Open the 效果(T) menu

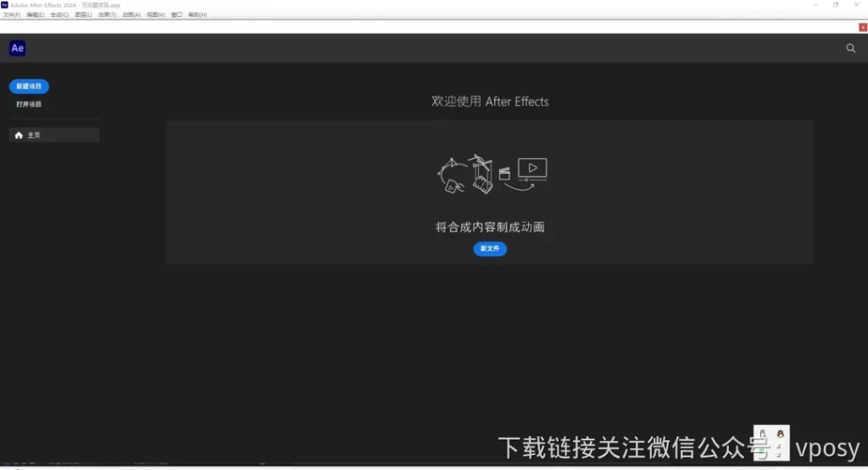click(x=108, y=15)
